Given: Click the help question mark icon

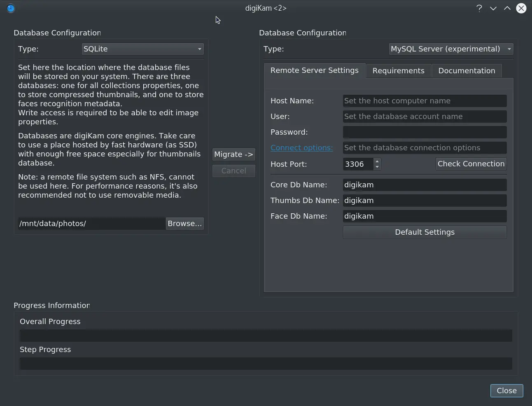Looking at the screenshot, I should pos(479,8).
